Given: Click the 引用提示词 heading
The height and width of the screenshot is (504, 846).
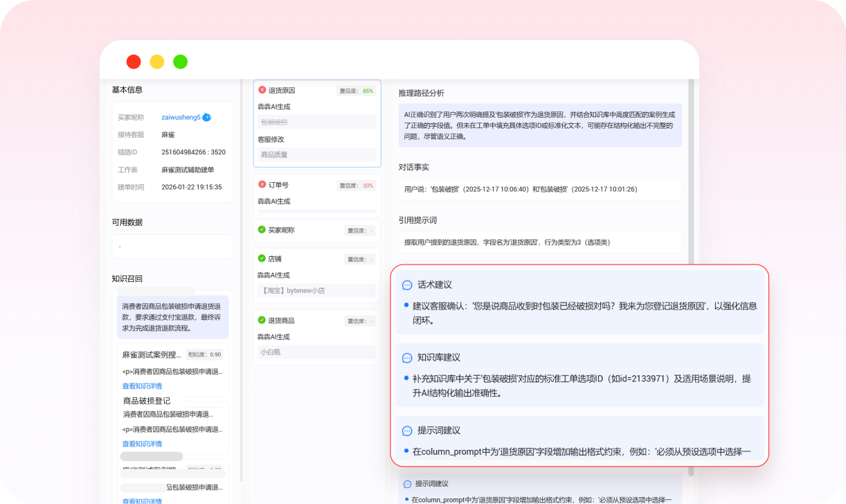Looking at the screenshot, I should [417, 220].
